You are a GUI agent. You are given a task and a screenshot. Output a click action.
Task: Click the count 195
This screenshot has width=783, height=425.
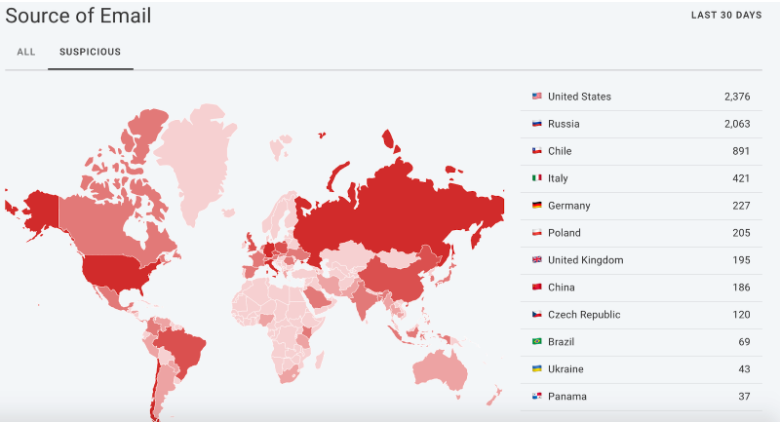coord(741,260)
